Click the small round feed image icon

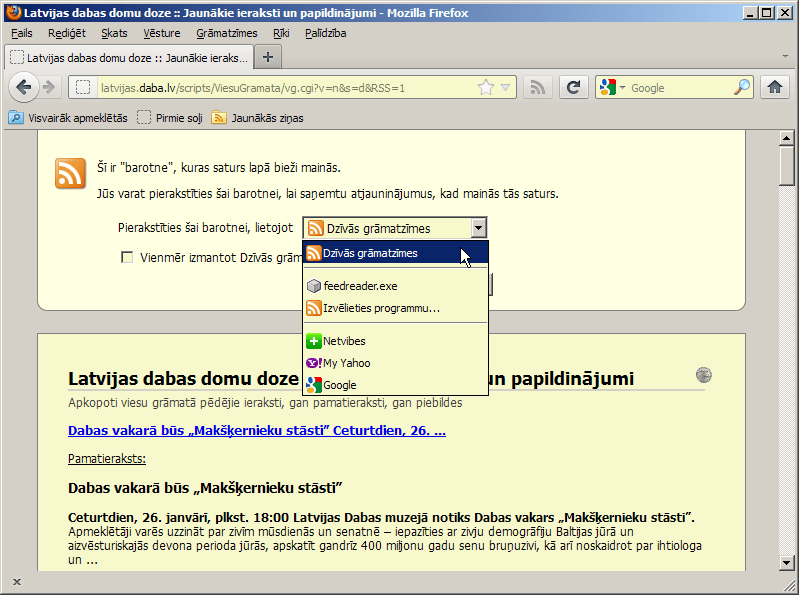tap(704, 375)
